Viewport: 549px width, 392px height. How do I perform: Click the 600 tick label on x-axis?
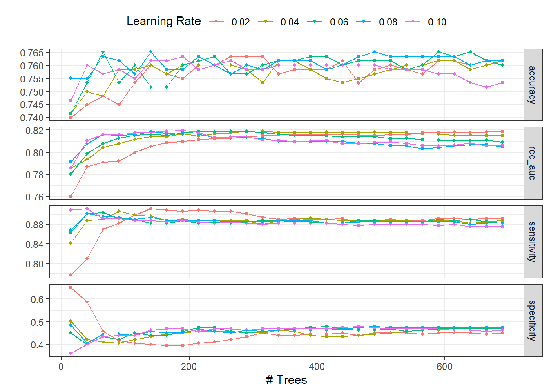pos(444,367)
